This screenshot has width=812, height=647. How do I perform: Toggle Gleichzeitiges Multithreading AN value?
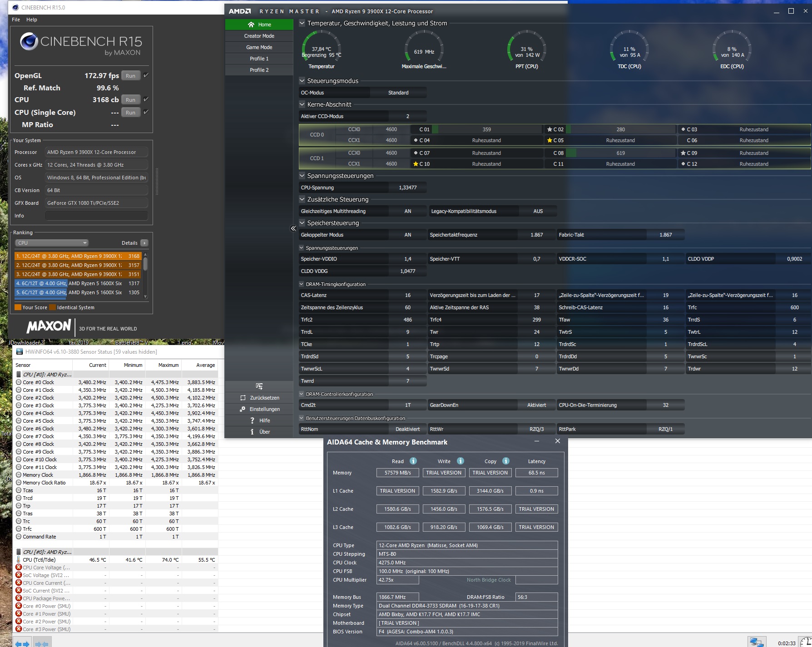tap(408, 211)
